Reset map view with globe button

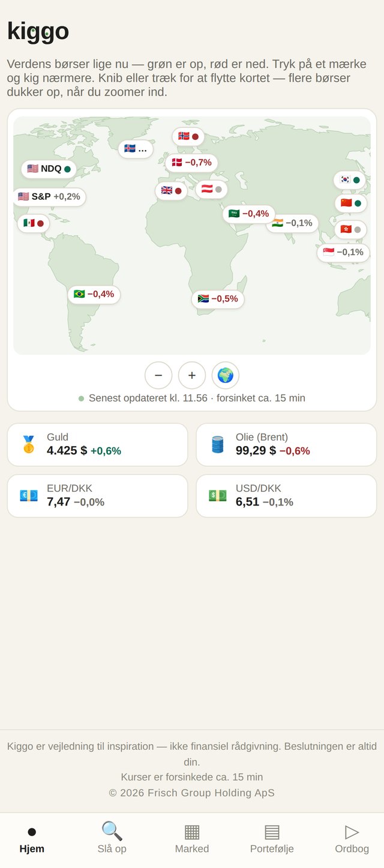point(226,375)
